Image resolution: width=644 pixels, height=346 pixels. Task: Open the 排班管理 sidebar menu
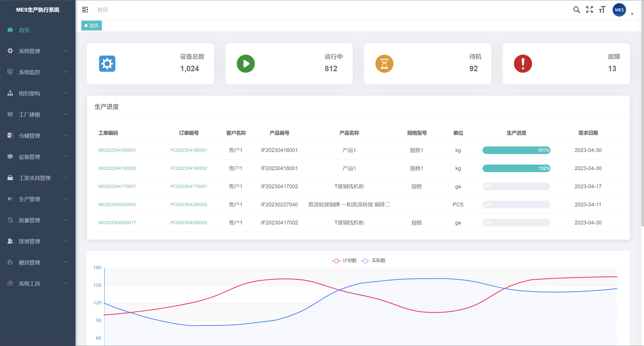38,241
